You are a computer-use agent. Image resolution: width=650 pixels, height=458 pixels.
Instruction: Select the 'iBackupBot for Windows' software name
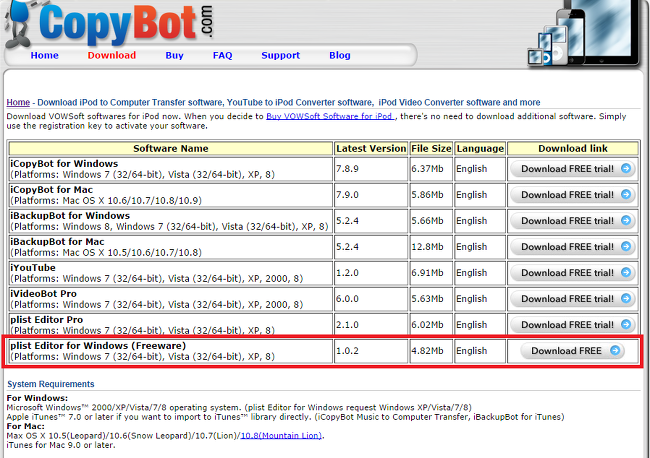pyautogui.click(x=70, y=216)
